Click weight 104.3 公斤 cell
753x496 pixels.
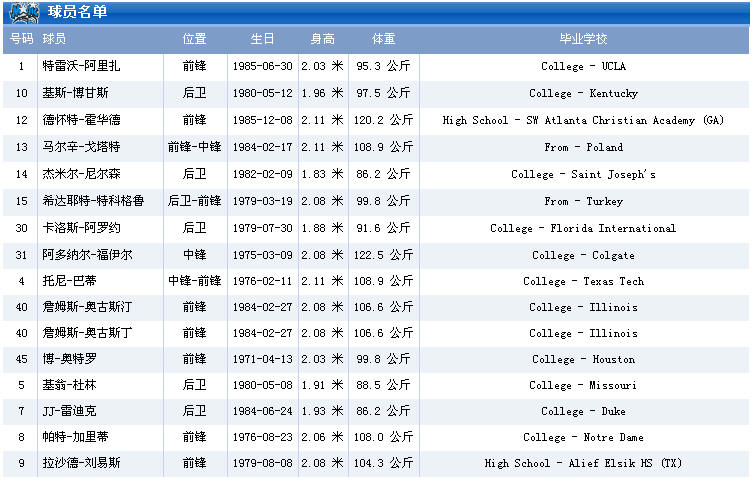[x=383, y=462]
